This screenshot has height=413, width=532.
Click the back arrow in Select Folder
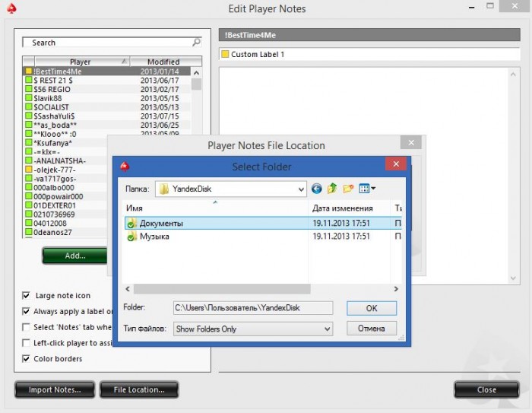coord(317,189)
